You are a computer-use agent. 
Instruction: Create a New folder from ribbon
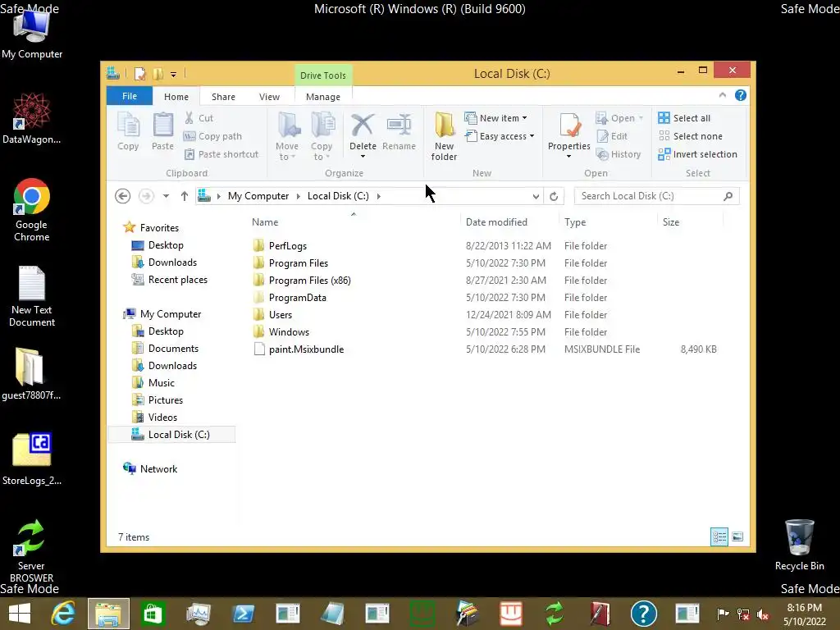[444, 136]
